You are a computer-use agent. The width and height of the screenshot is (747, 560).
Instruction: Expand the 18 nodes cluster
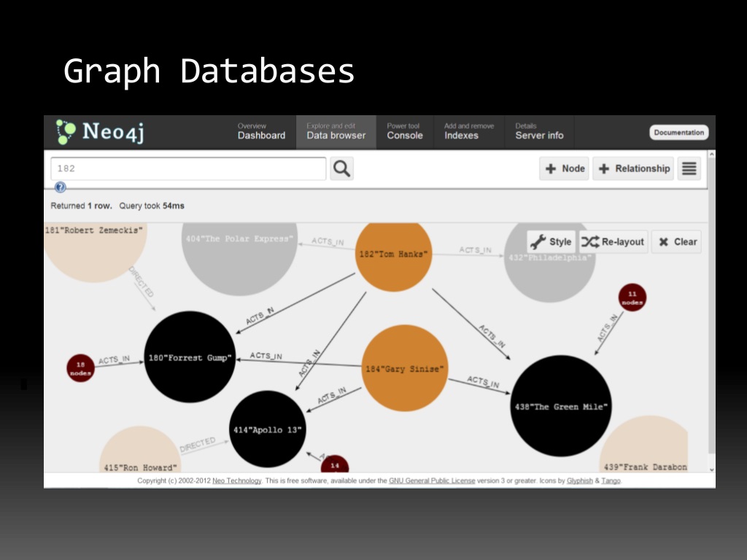[x=80, y=368]
